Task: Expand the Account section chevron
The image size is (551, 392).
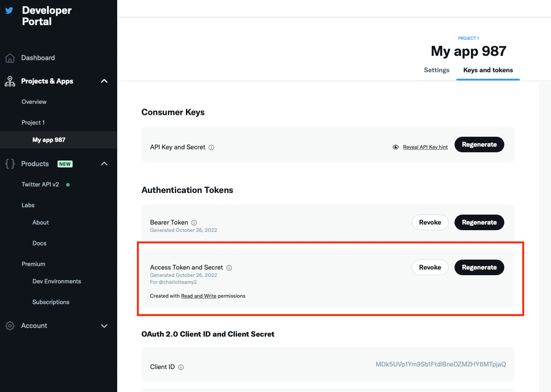Action: pyautogui.click(x=104, y=326)
